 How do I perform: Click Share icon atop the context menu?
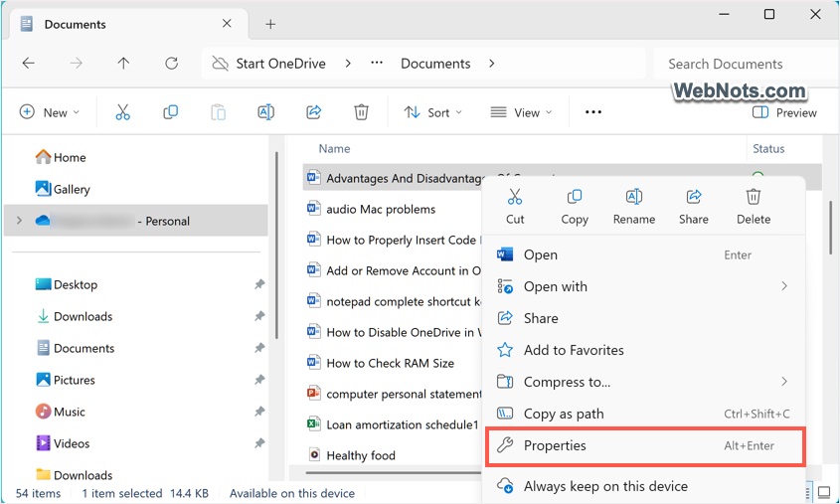tap(694, 206)
